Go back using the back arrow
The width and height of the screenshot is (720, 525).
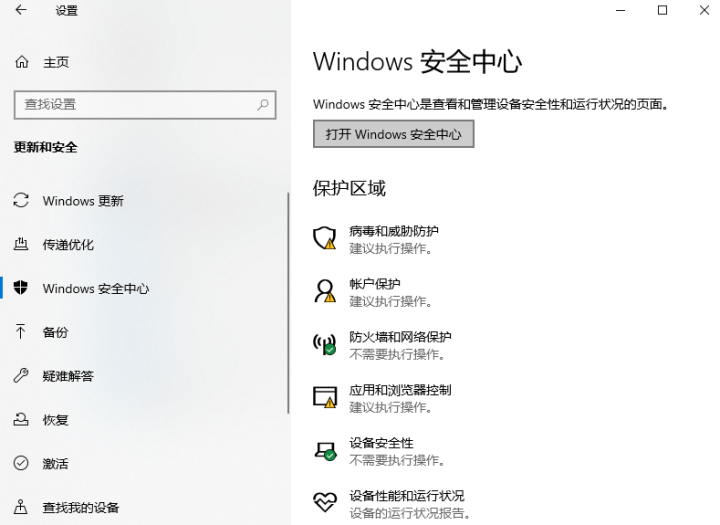click(22, 11)
